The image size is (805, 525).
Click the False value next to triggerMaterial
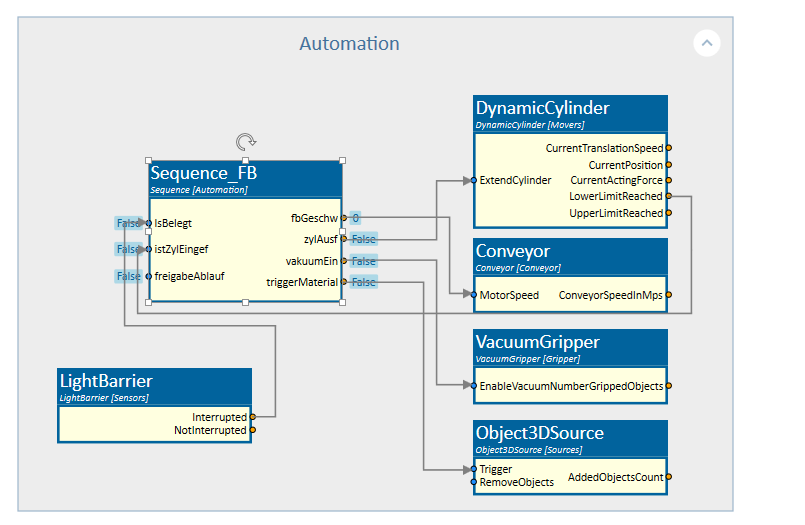[x=363, y=282]
